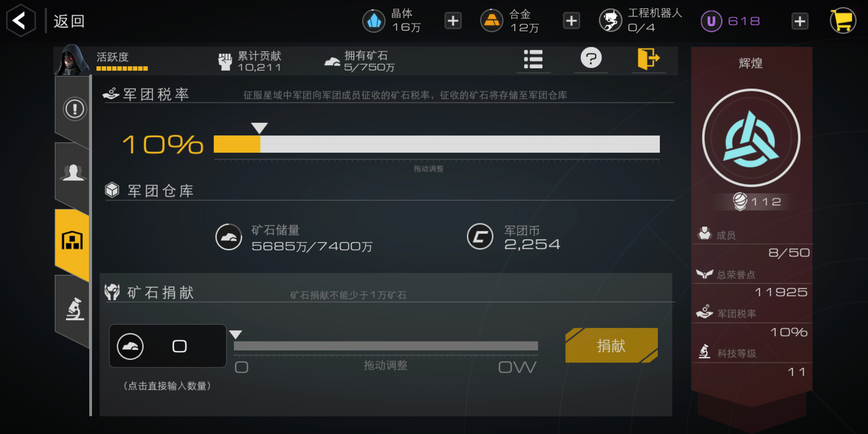Click the 捐献 donate button

pyautogui.click(x=611, y=345)
